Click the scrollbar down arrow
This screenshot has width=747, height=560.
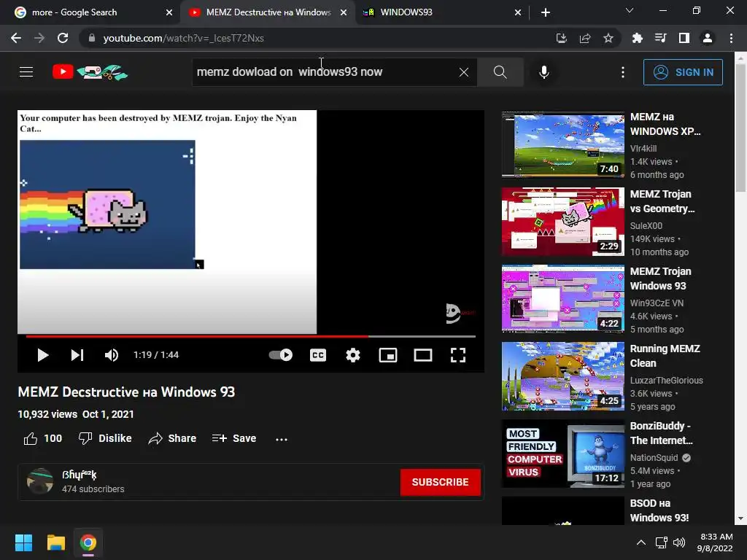coord(740,518)
